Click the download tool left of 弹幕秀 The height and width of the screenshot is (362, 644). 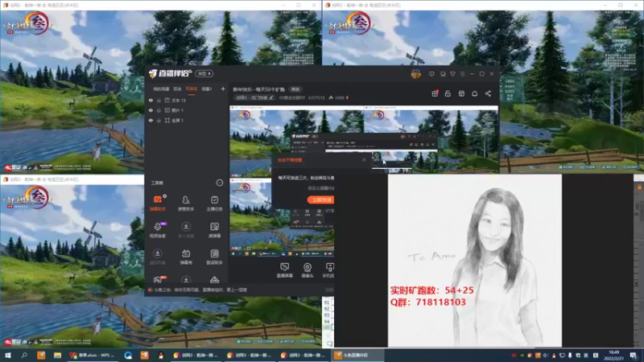(157, 257)
